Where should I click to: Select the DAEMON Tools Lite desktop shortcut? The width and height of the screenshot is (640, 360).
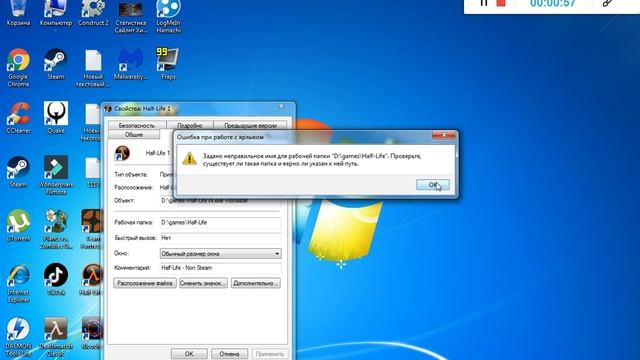(18, 338)
